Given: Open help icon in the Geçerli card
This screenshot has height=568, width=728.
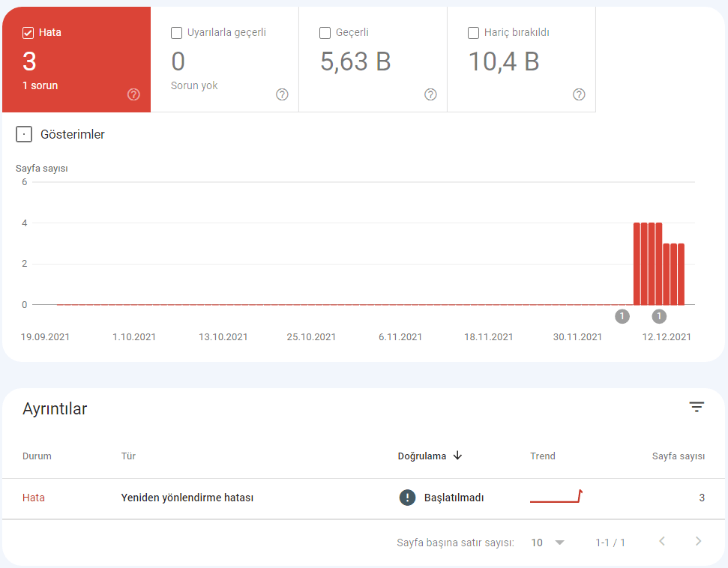Looking at the screenshot, I should [x=430, y=94].
